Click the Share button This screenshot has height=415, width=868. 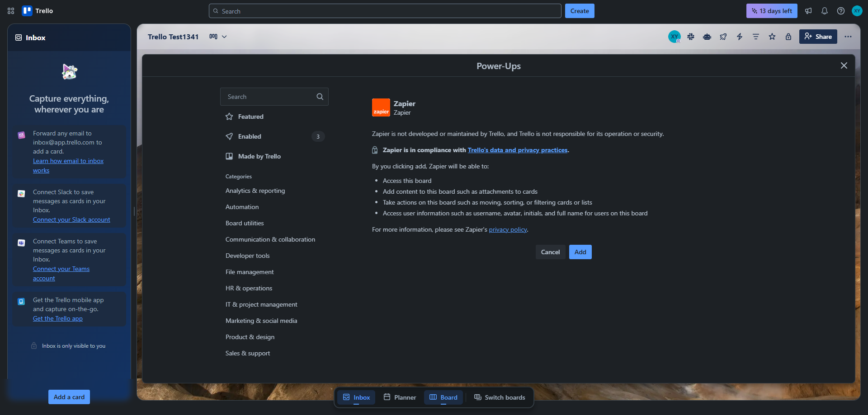818,37
